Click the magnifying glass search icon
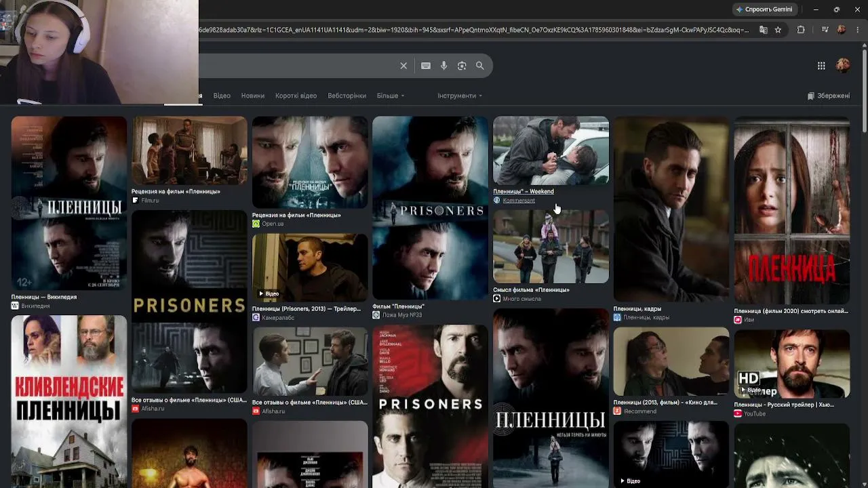This screenshot has width=868, height=488. coord(480,66)
